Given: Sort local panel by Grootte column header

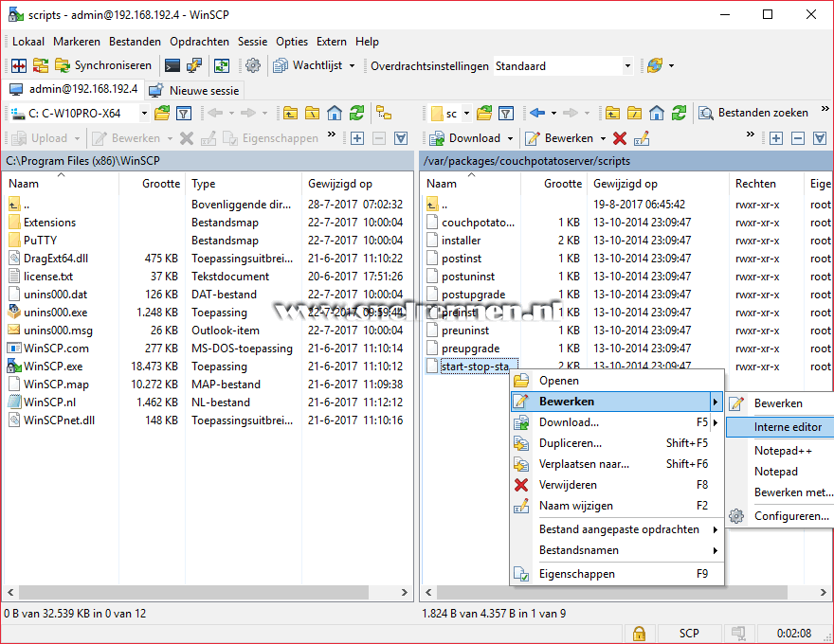Looking at the screenshot, I should 153,184.
